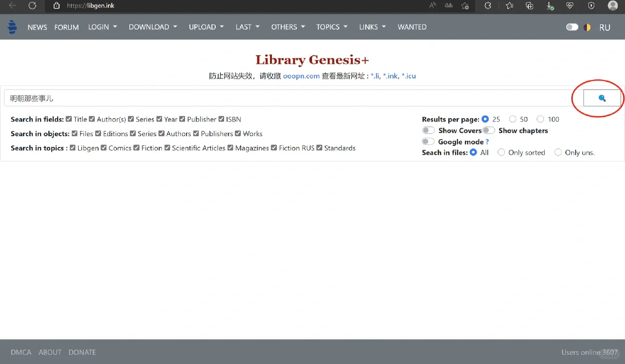Expand the LAST dropdown menu
The width and height of the screenshot is (625, 364).
(248, 27)
